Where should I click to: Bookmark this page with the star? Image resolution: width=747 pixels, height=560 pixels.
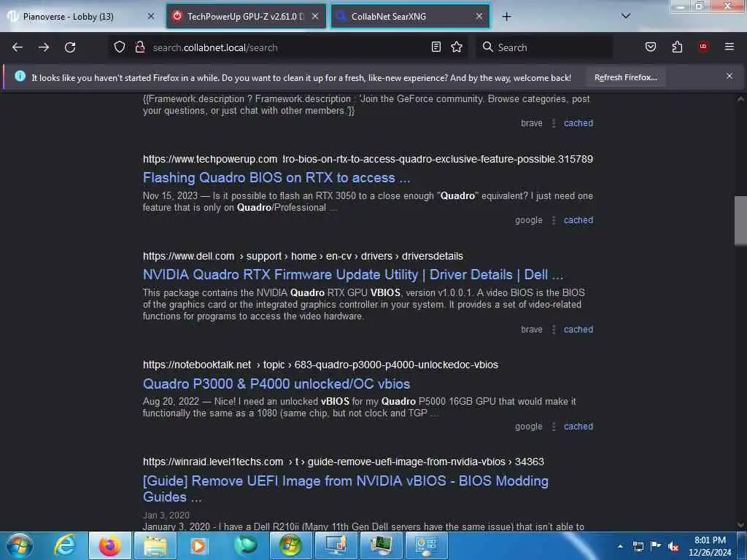pos(457,47)
